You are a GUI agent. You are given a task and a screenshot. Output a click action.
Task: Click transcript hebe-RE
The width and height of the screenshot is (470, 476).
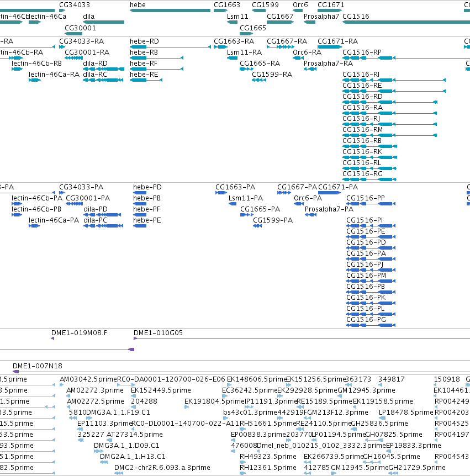(x=146, y=80)
